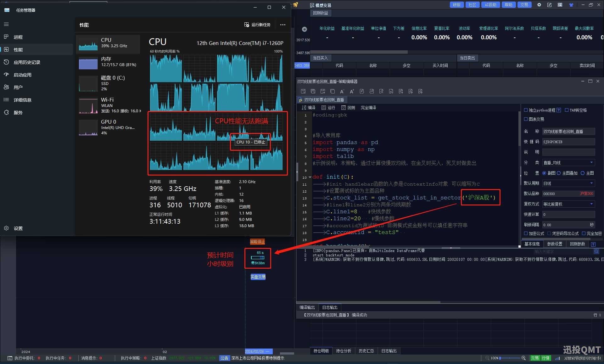Toggle 凭密码导出公式 checkbox

(x=549, y=233)
